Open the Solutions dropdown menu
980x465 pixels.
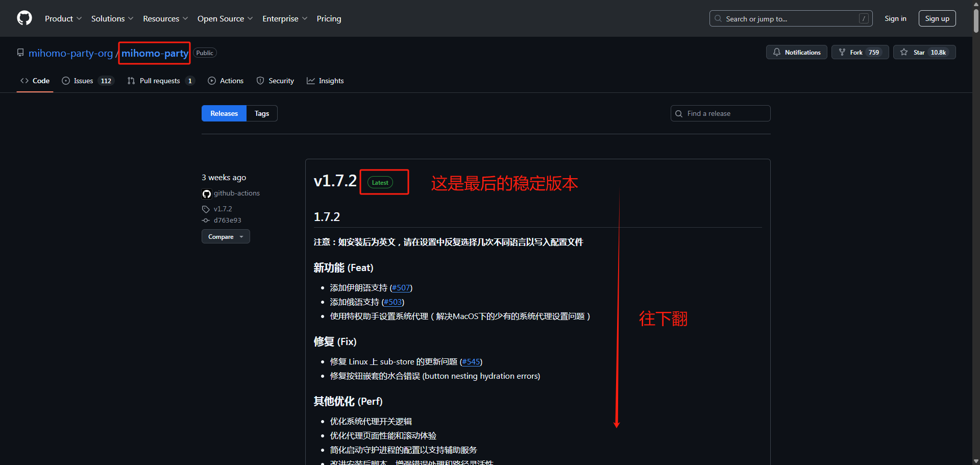pos(112,19)
